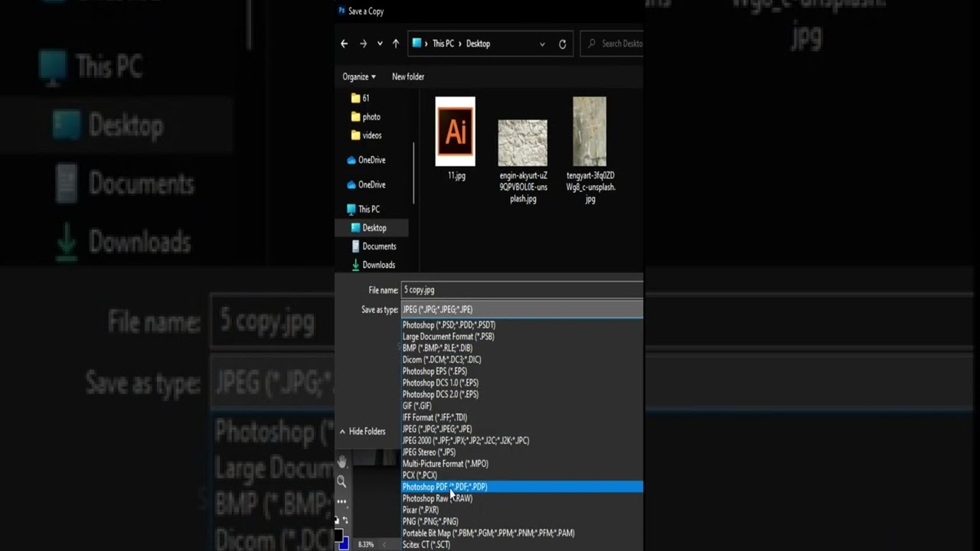Choose Photoshop Raw format
The image size is (980, 551).
pyautogui.click(x=522, y=498)
